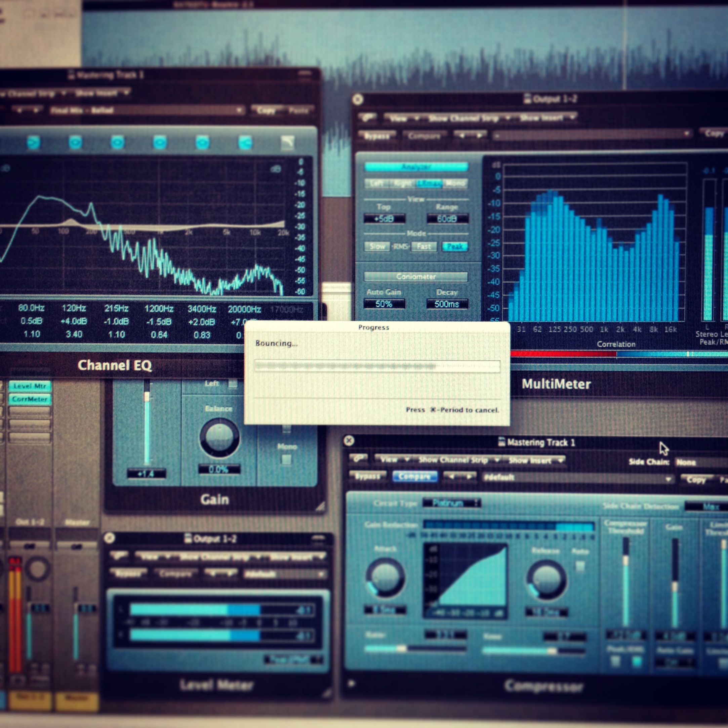Click MultiMeter's previous preset arrow
The image size is (728, 728).
coord(462,135)
